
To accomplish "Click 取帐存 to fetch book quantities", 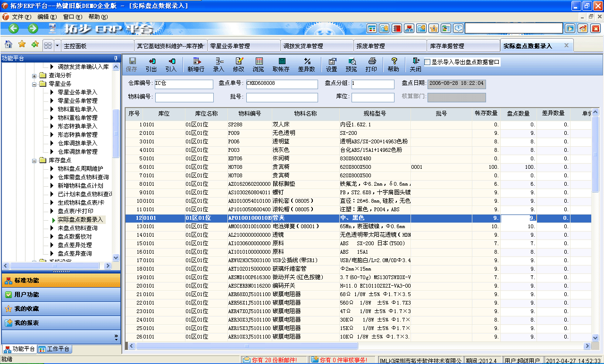I will pyautogui.click(x=281, y=64).
